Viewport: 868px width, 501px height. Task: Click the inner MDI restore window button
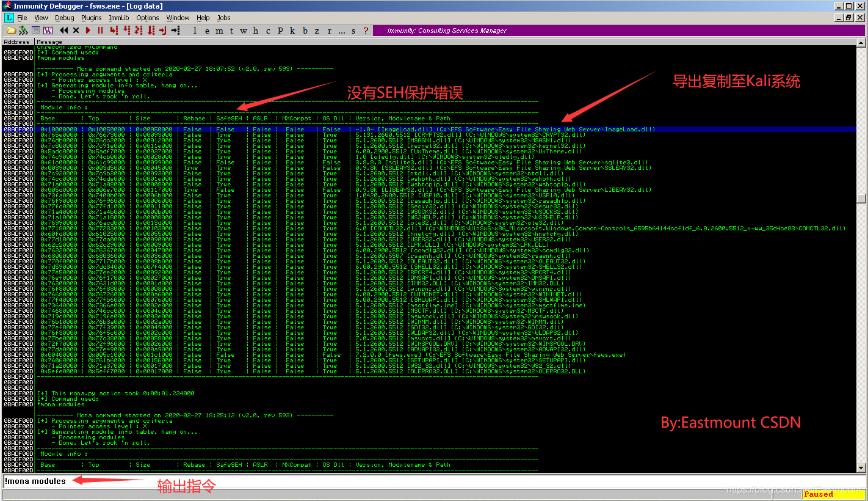pyautogui.click(x=850, y=18)
